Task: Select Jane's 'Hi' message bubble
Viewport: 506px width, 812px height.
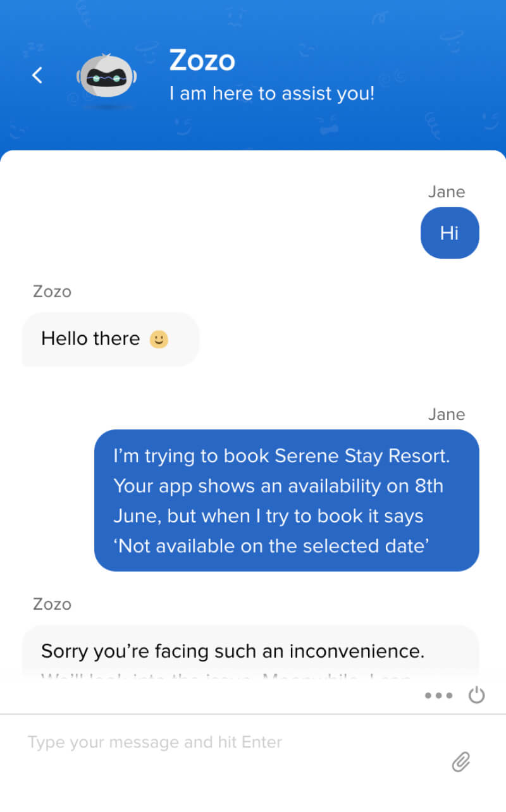Action: (x=450, y=233)
